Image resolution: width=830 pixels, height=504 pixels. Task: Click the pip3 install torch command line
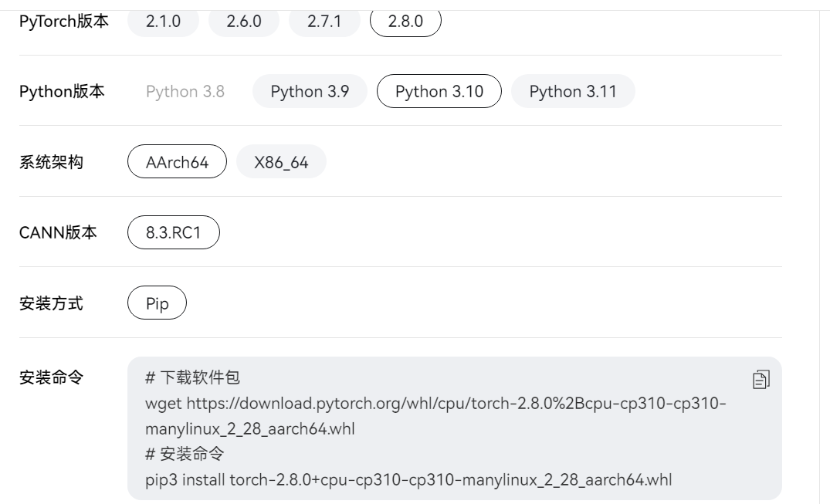[408, 479]
